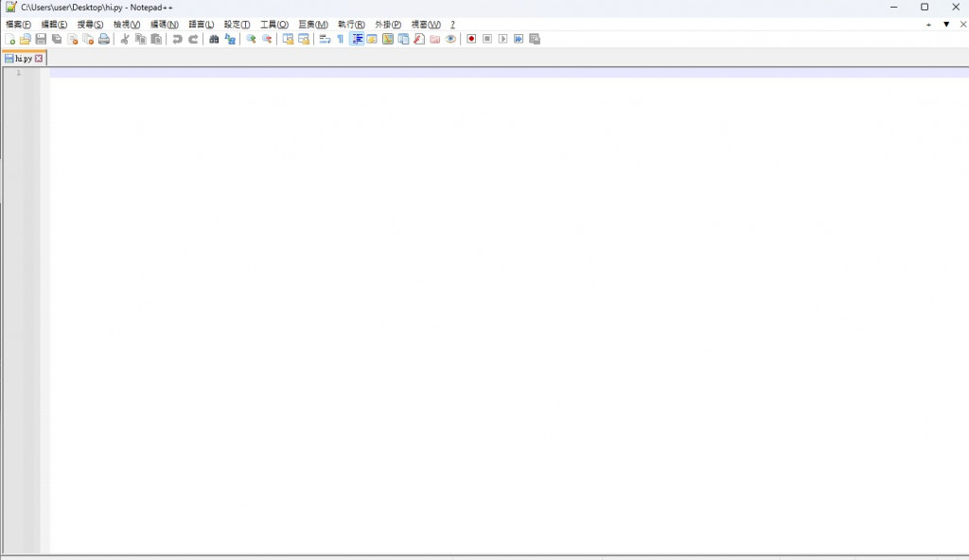Toggle the highlighted indent guide icon
The width and height of the screenshot is (969, 560).
tap(357, 39)
